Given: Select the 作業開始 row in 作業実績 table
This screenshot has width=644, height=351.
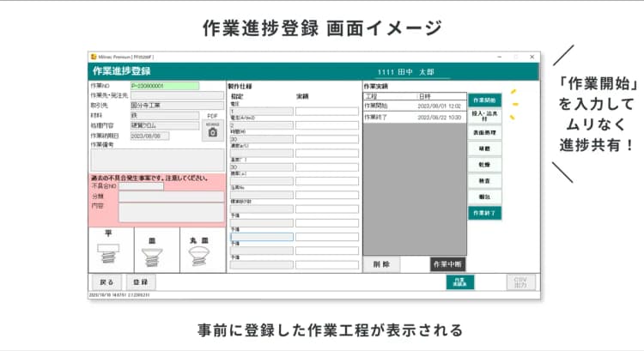Looking at the screenshot, I should (414, 106).
